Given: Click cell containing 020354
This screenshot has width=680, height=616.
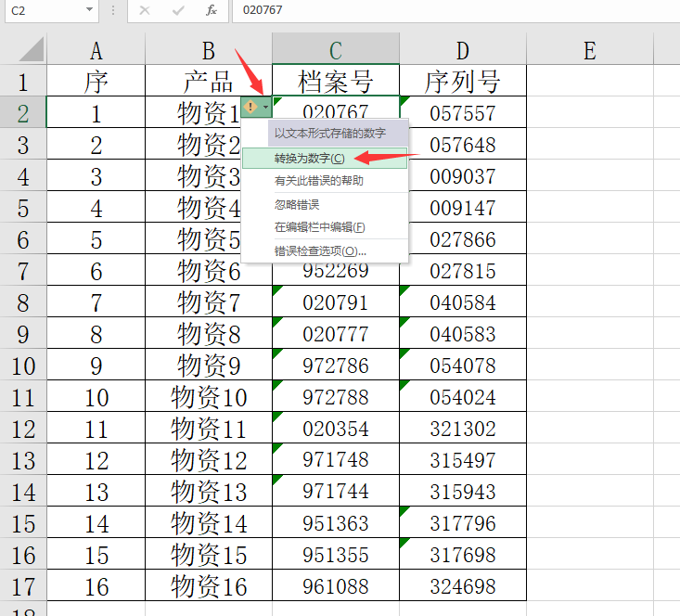Looking at the screenshot, I should click(x=336, y=429).
